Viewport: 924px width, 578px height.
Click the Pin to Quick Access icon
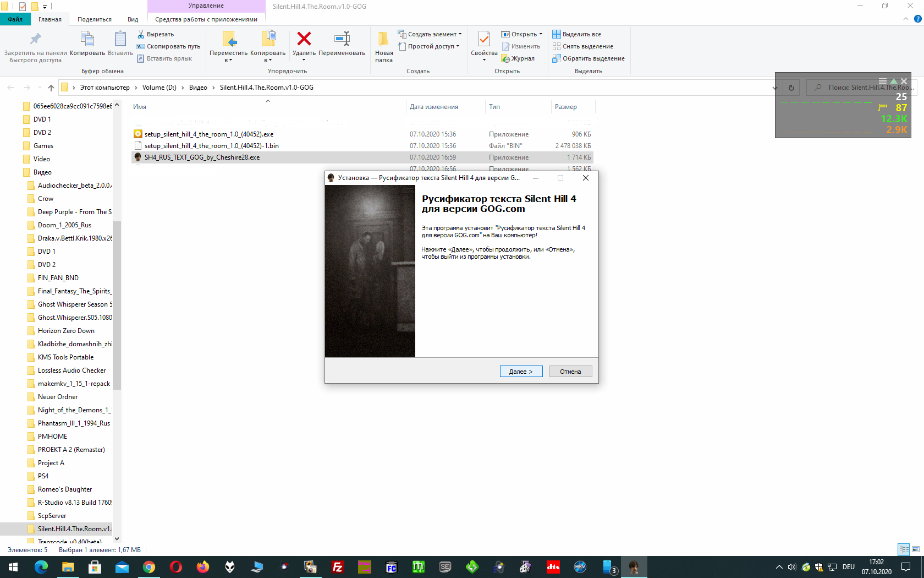point(35,39)
